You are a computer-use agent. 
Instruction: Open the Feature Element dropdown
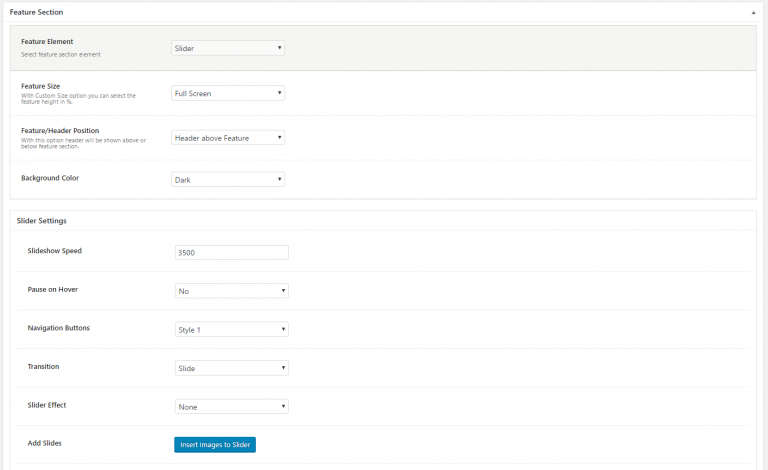[x=228, y=48]
